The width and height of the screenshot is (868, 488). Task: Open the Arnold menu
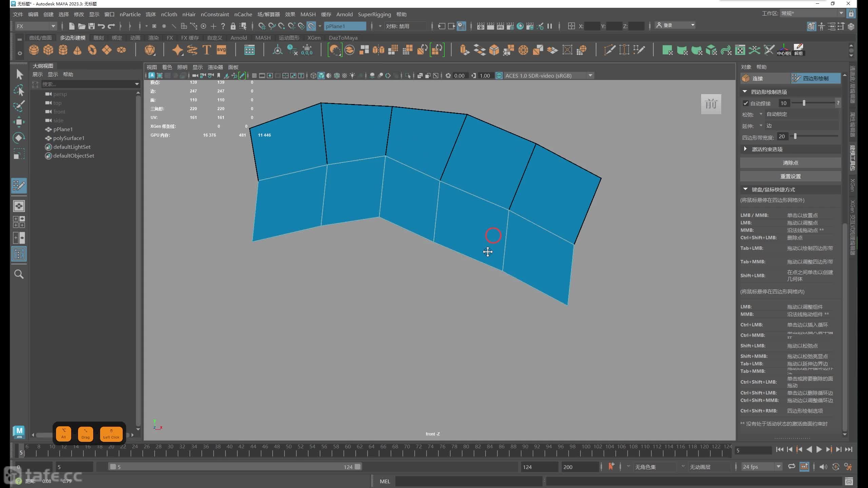pos(344,14)
